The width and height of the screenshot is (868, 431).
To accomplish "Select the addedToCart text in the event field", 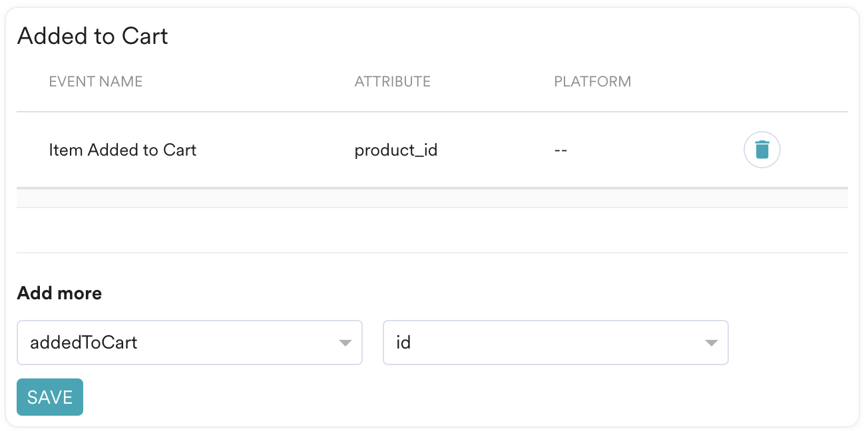I will coord(84,343).
